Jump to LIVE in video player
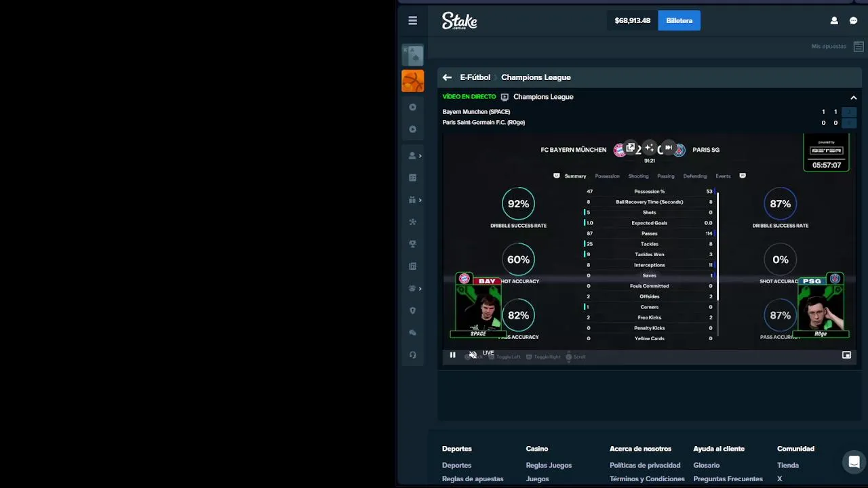The image size is (868, 488). (x=488, y=353)
